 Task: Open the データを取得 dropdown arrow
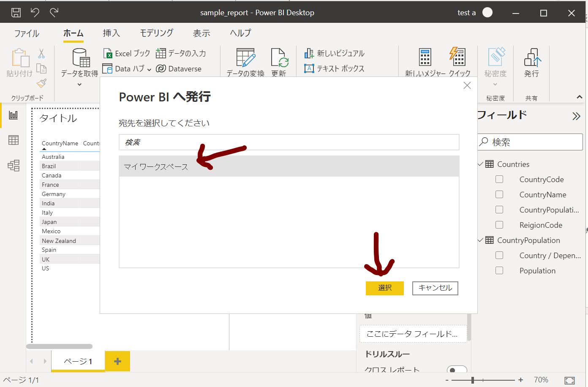point(79,84)
